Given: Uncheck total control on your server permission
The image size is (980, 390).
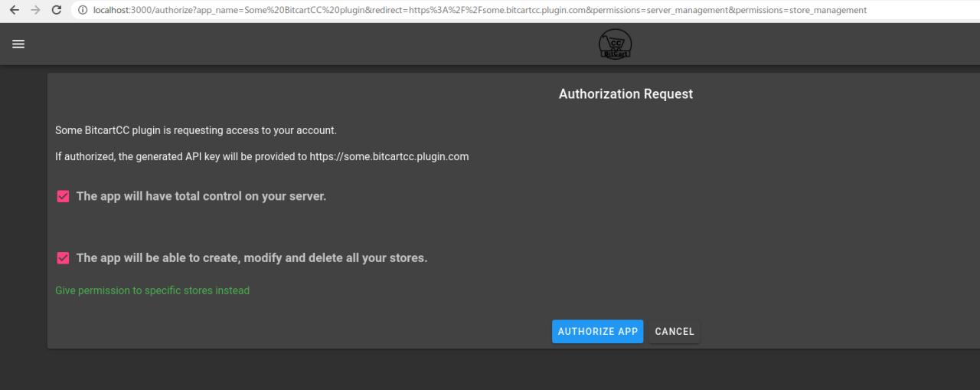Looking at the screenshot, I should coord(64,197).
